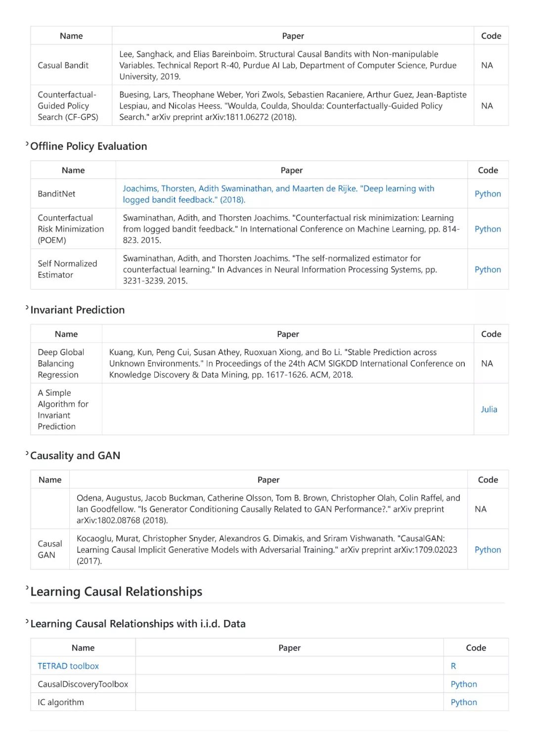Click anchor icon beside Learning Causal Relationships

(x=27, y=588)
